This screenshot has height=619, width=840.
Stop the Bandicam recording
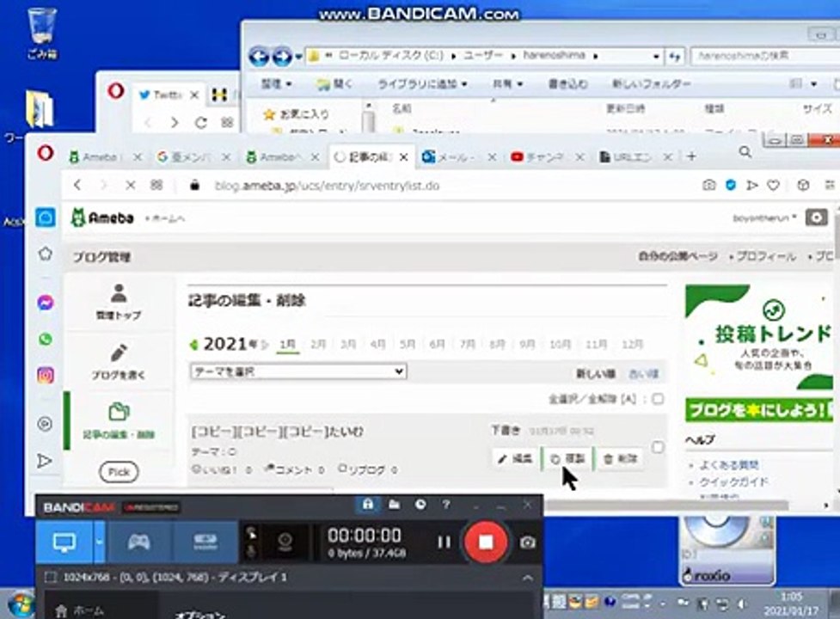486,542
